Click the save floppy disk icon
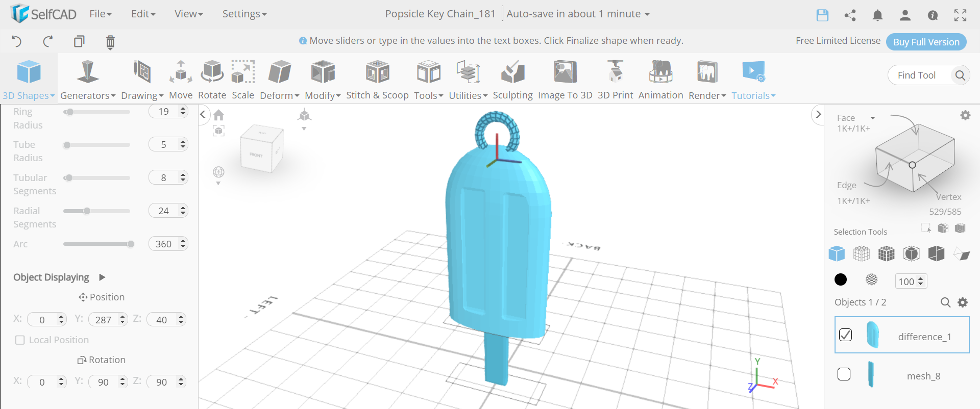This screenshot has height=409, width=980. (x=822, y=15)
